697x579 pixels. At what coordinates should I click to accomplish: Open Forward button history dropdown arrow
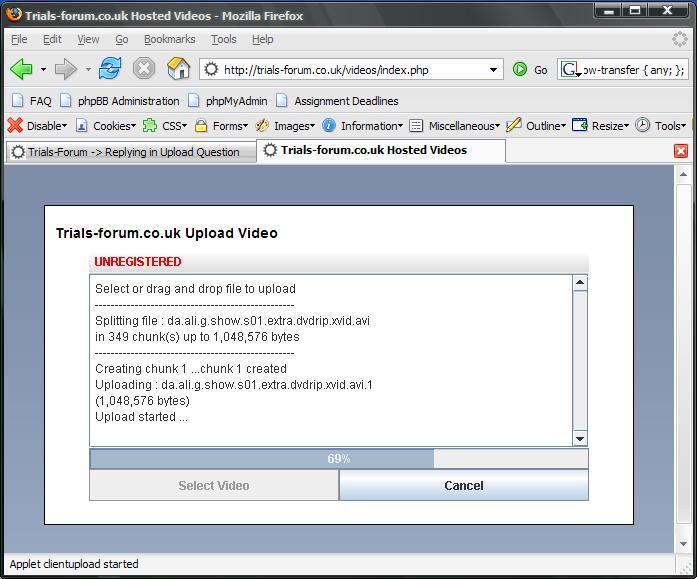tap(88, 69)
